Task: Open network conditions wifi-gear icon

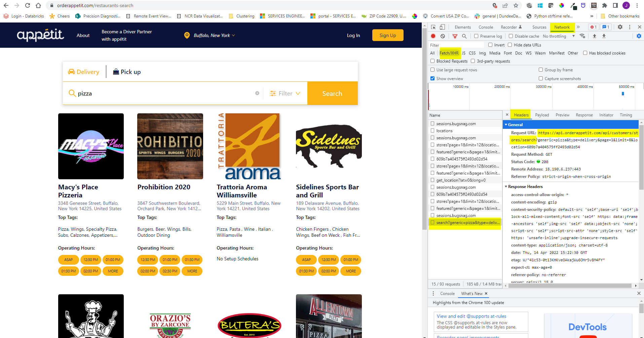Action: coord(582,36)
